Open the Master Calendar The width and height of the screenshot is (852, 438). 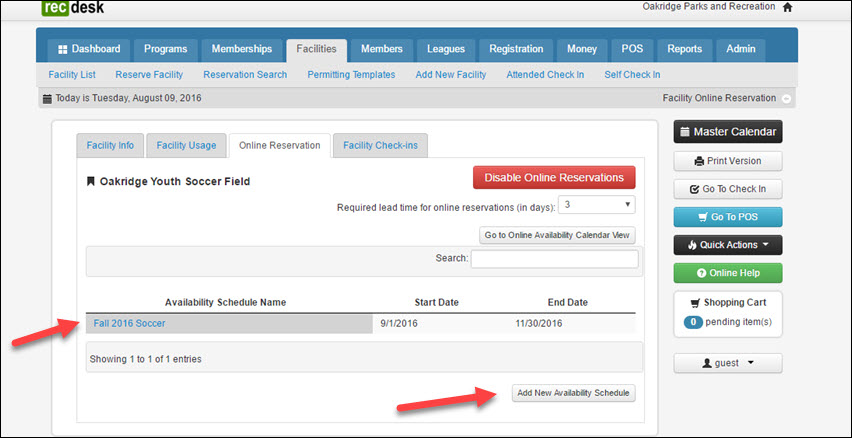tap(728, 132)
